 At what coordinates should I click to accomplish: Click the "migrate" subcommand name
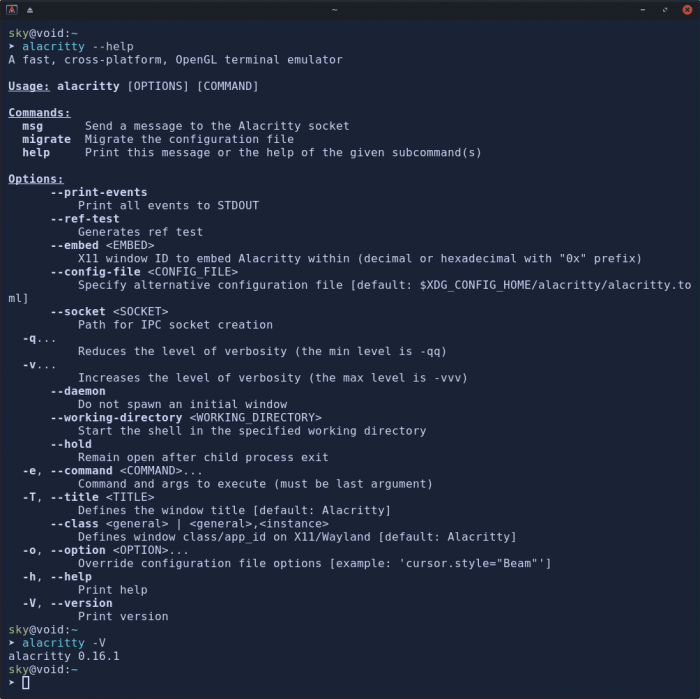(x=46, y=139)
